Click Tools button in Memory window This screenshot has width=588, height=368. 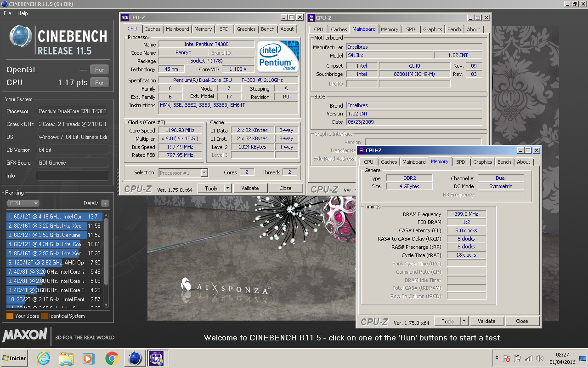point(447,321)
